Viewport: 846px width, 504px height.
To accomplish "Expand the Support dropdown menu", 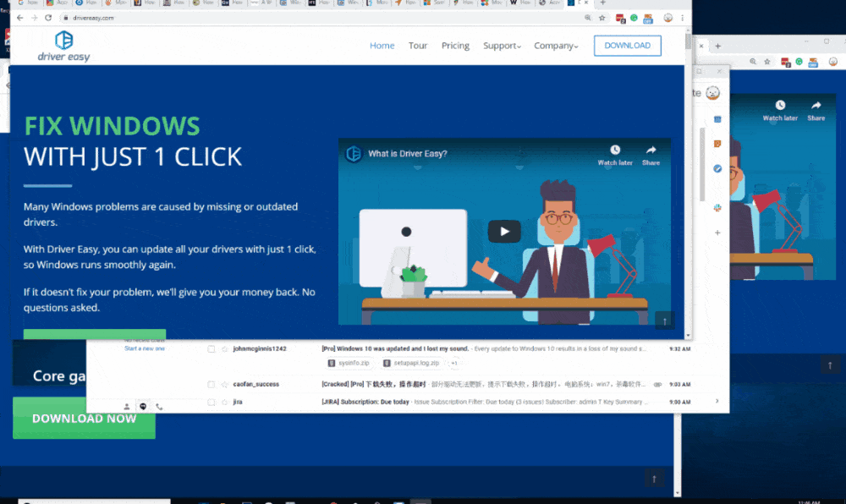I will point(502,46).
